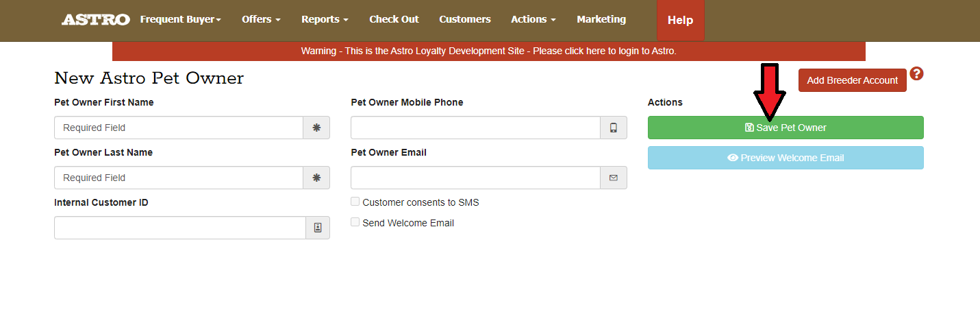This screenshot has height=310, width=980.
Task: Click the red development site warning banner
Action: pos(488,51)
